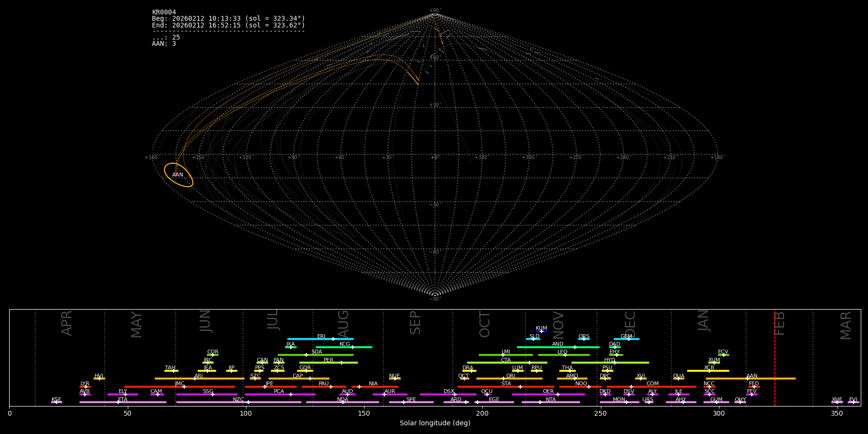Click the AUG month label in the timeline
The image size is (868, 434).
[343, 324]
